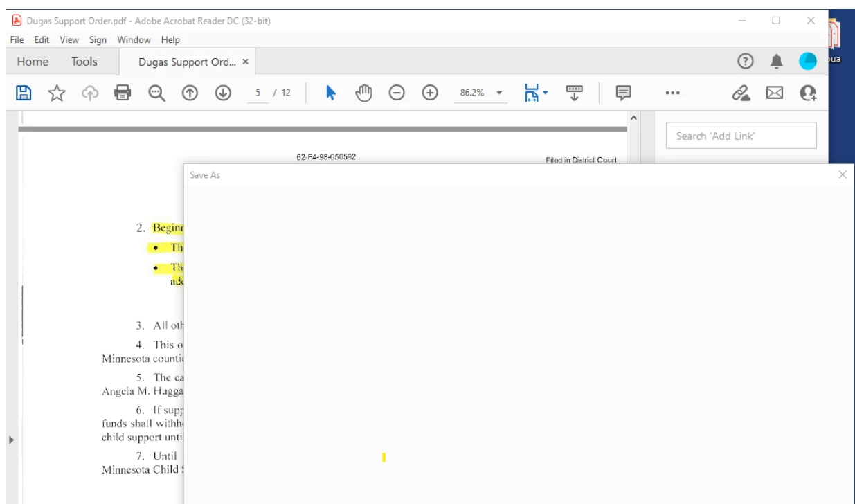
Task: Open the Sign menu
Action: pyautogui.click(x=98, y=39)
